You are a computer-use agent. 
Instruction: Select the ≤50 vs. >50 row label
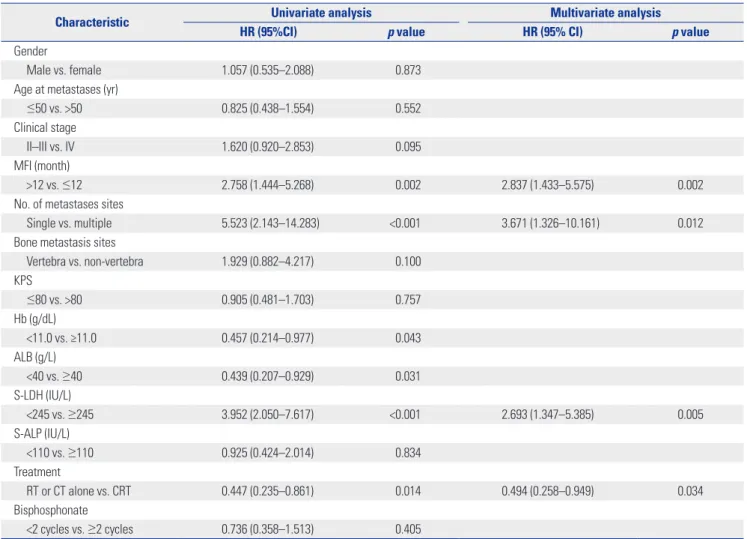coord(54,109)
